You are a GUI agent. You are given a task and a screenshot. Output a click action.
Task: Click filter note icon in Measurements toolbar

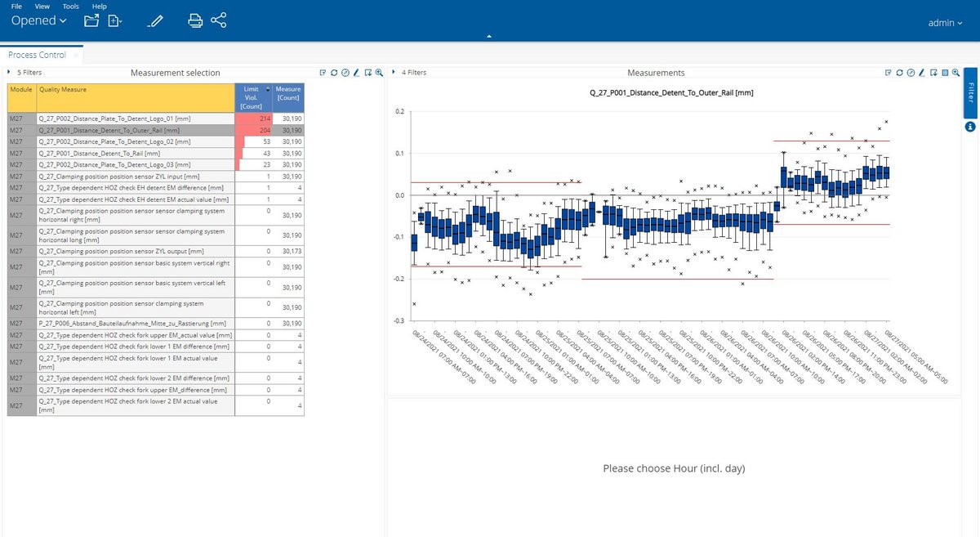click(888, 73)
